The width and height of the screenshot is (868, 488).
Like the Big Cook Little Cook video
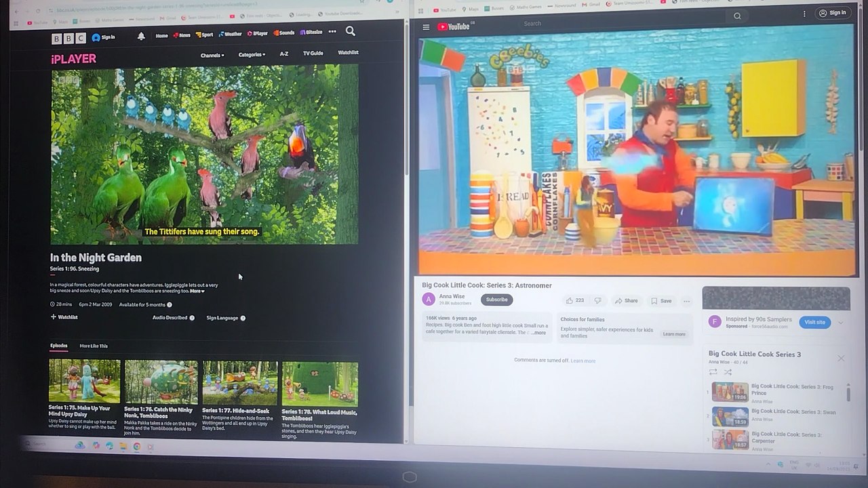575,300
